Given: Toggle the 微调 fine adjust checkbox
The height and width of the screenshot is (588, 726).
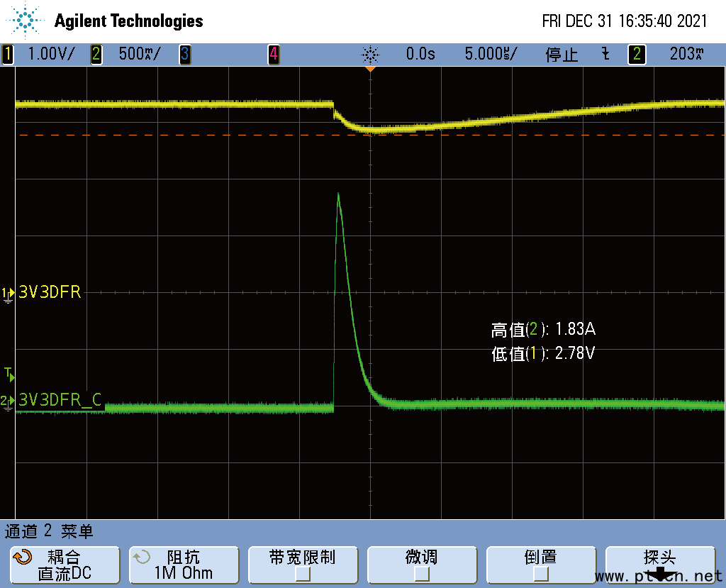Looking at the screenshot, I should [x=422, y=573].
